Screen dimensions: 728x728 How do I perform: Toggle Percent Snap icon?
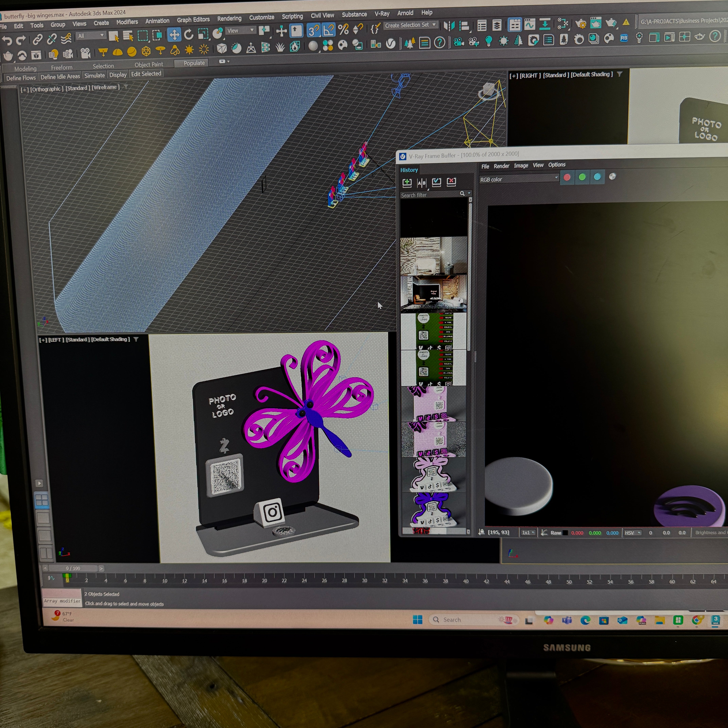click(x=343, y=29)
